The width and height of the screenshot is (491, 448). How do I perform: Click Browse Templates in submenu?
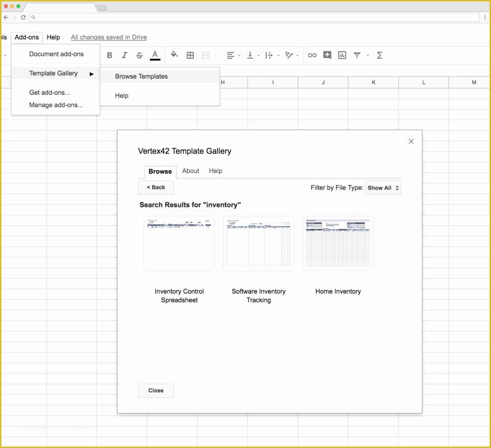coord(160,77)
